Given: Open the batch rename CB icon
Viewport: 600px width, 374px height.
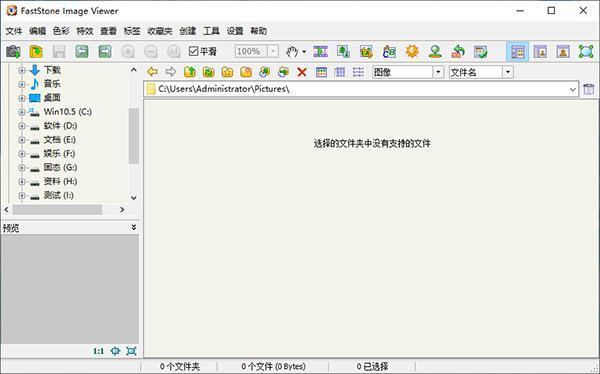Looking at the screenshot, I should coord(389,51).
